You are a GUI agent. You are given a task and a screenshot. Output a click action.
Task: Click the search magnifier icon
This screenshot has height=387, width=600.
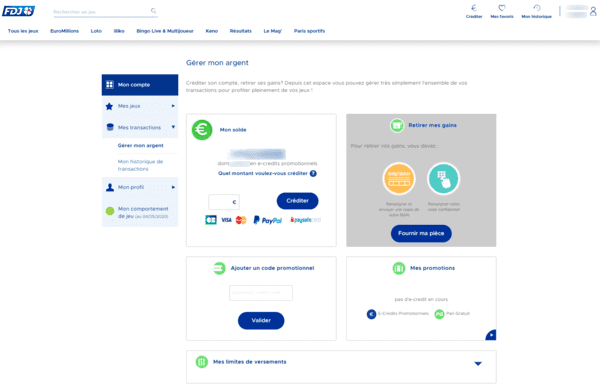click(x=153, y=11)
